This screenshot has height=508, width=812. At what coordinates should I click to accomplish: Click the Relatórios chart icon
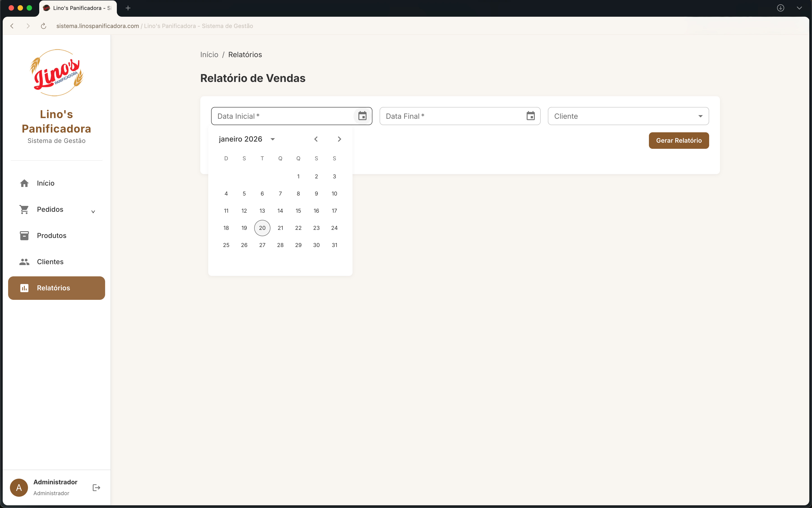click(x=24, y=288)
